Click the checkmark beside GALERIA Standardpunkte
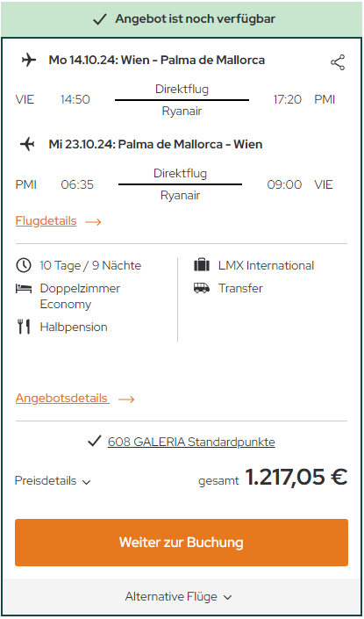364x619 pixels. pos(95,442)
